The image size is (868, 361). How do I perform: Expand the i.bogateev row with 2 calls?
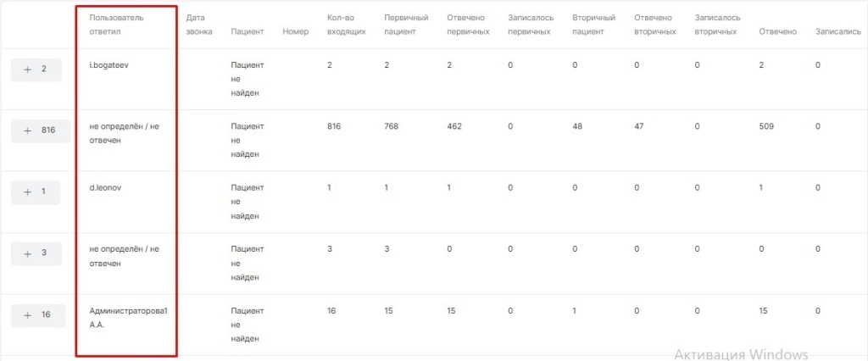tap(36, 69)
